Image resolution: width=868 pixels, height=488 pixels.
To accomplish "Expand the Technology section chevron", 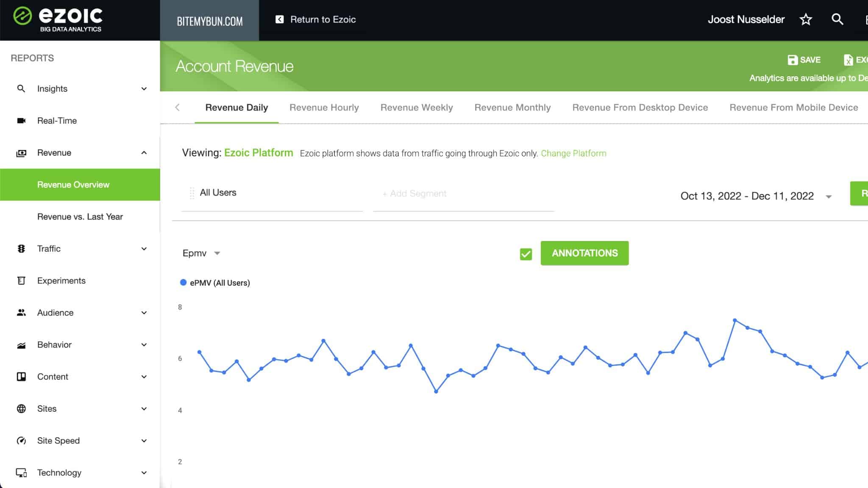I will (x=144, y=473).
